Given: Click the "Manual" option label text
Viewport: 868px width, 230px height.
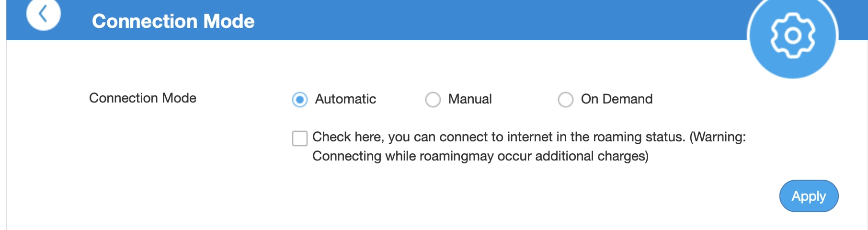Looking at the screenshot, I should coord(470,99).
